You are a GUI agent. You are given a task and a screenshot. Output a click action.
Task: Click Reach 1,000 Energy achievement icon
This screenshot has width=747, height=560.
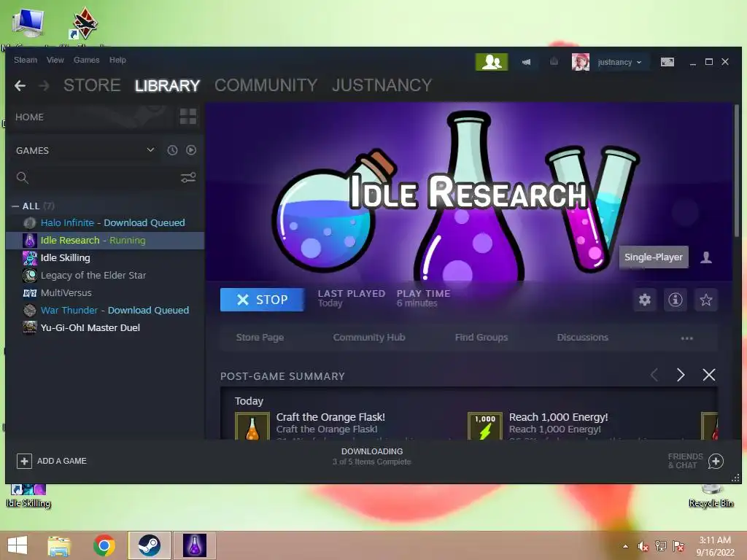485,426
